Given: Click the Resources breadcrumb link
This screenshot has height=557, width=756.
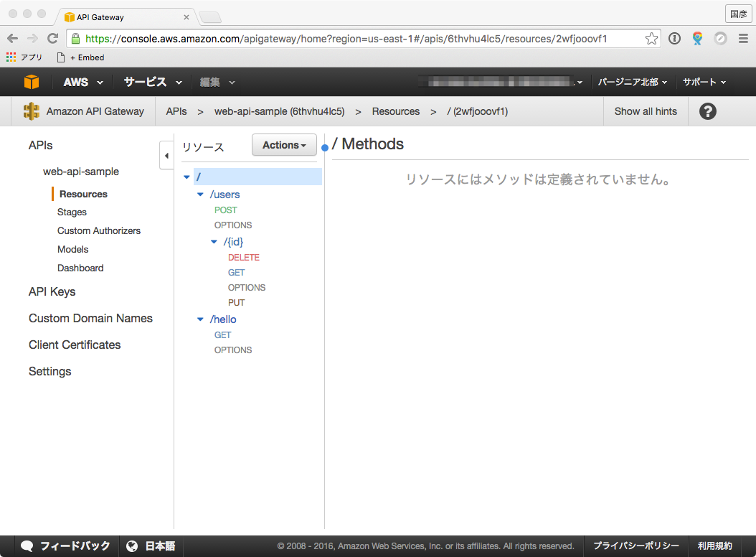Looking at the screenshot, I should click(x=395, y=111).
